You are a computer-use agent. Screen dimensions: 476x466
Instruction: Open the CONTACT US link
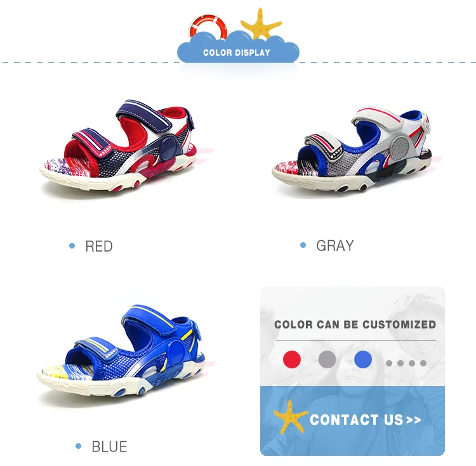pyautogui.click(x=365, y=420)
